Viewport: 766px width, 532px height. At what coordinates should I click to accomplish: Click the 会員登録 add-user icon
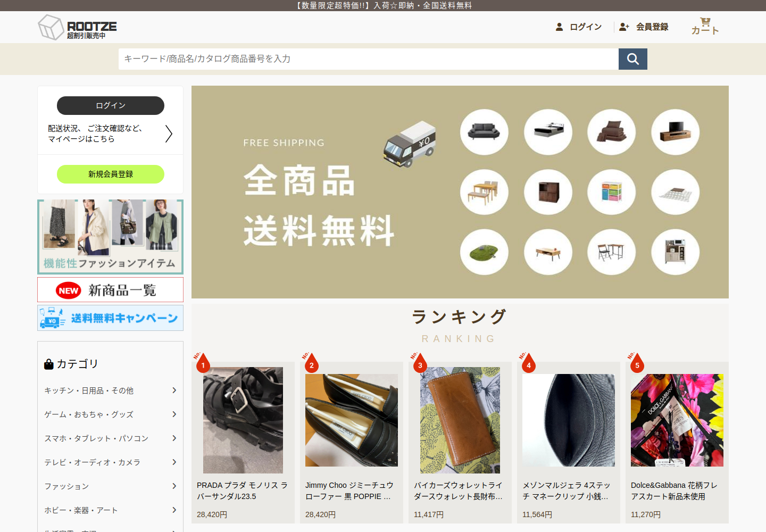pos(624,27)
